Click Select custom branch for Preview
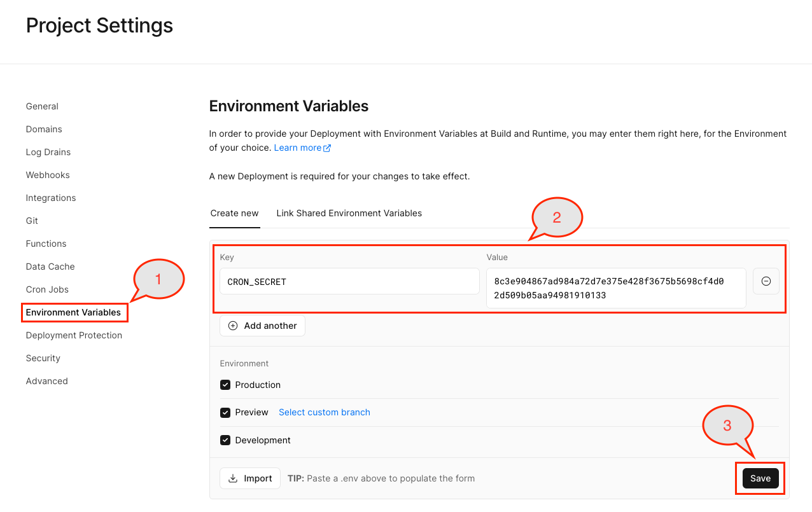 [324, 412]
